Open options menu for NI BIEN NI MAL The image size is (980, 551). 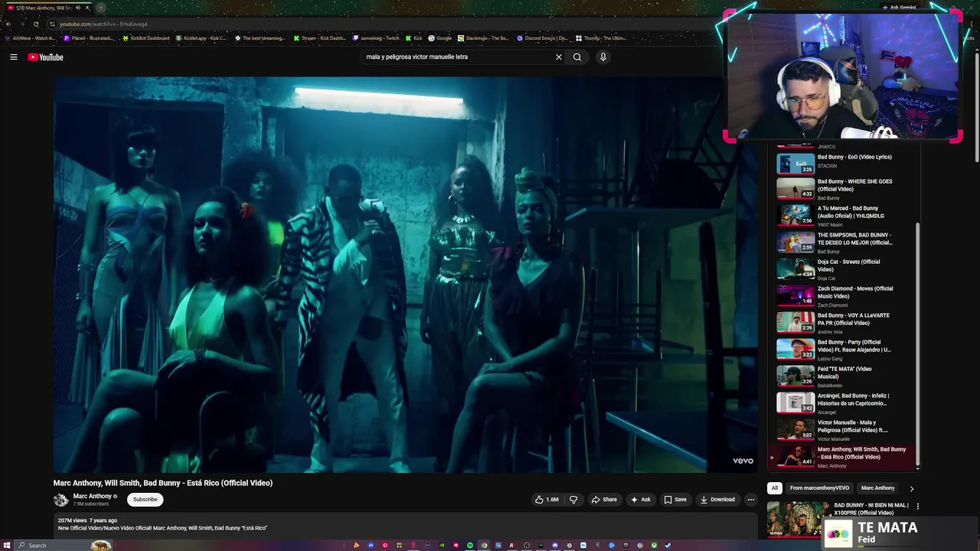917,507
